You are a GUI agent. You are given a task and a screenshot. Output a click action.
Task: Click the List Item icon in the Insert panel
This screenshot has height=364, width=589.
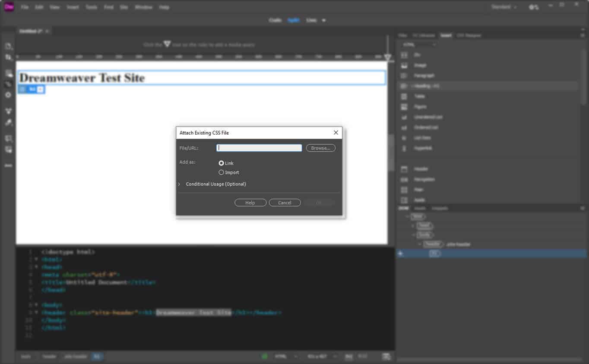404,138
